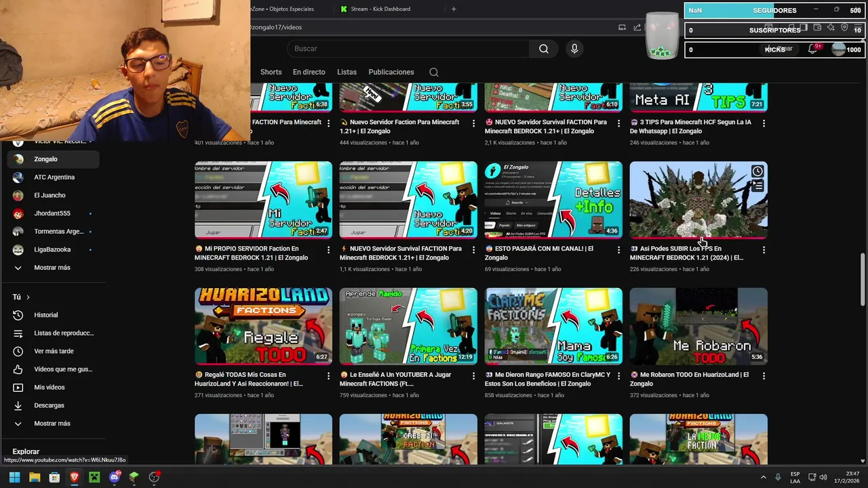The width and height of the screenshot is (868, 488).
Task: Click the account avatar in YouTube header
Action: pyautogui.click(x=839, y=49)
